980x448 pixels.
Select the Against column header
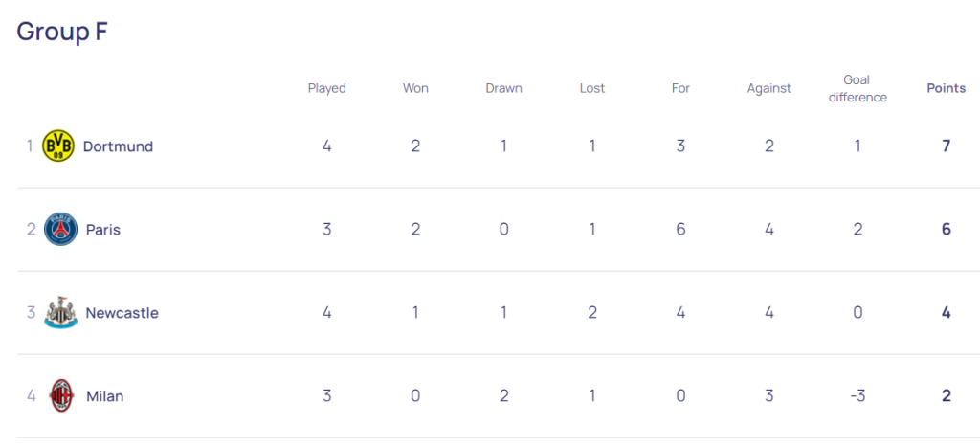coord(769,88)
